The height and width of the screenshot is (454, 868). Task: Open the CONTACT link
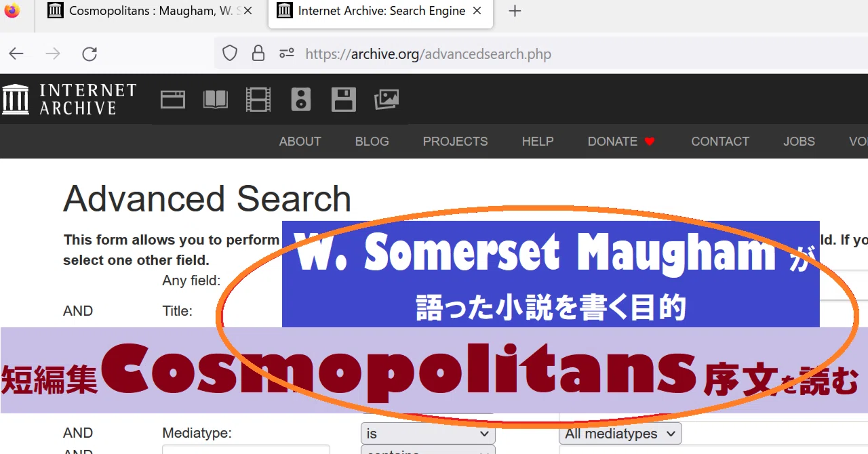(x=720, y=142)
